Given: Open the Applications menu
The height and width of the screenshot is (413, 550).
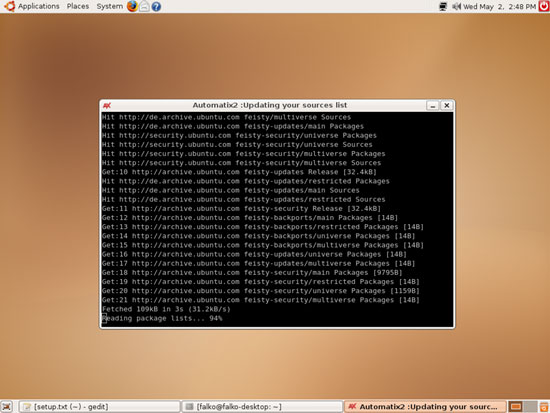Looking at the screenshot, I should (39, 6).
